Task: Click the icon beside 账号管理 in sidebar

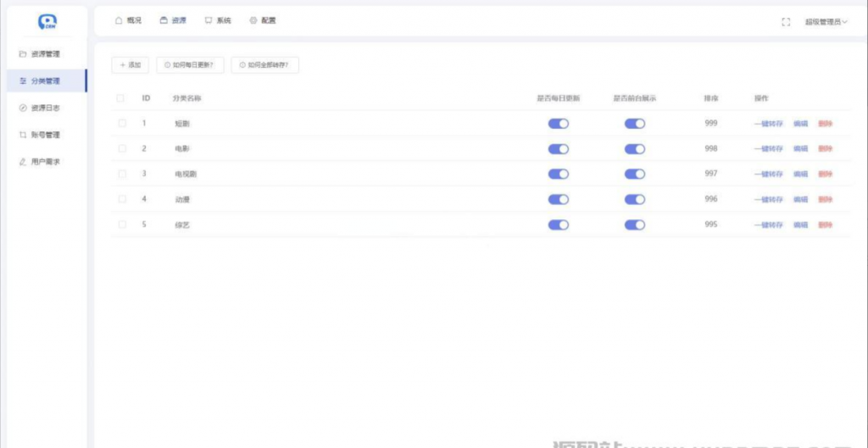Action: click(23, 135)
